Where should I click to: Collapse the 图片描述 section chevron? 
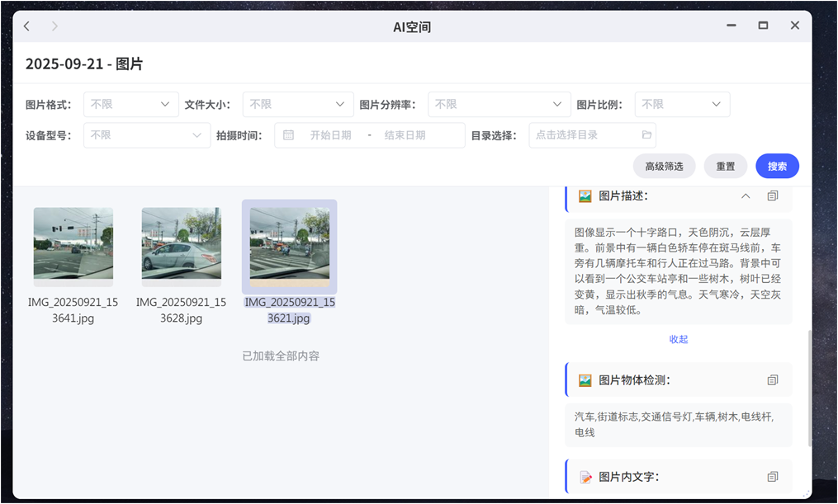[746, 196]
